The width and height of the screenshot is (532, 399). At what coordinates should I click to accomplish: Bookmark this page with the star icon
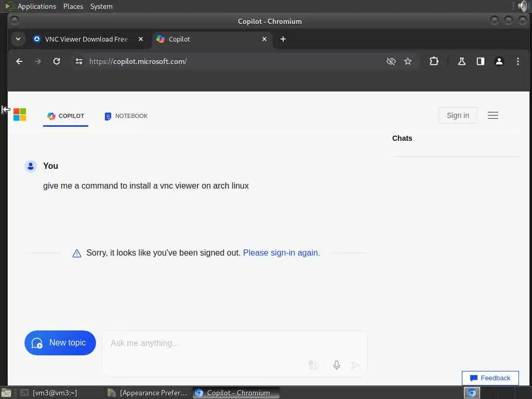tap(408, 61)
